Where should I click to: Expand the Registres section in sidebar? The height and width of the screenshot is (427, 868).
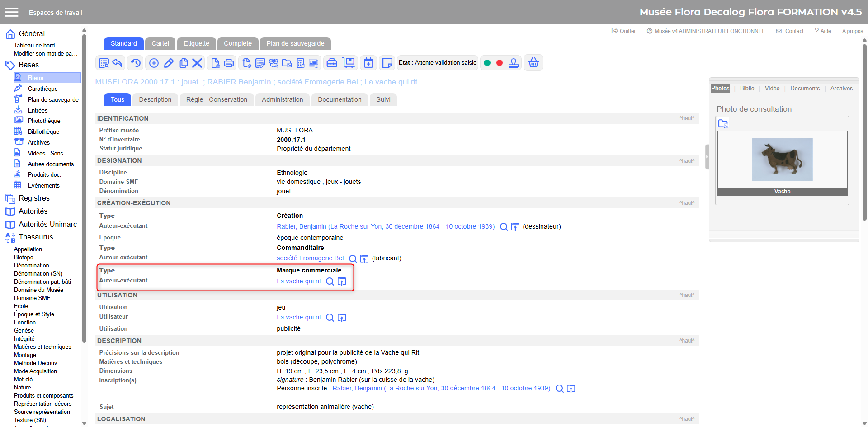tap(34, 198)
